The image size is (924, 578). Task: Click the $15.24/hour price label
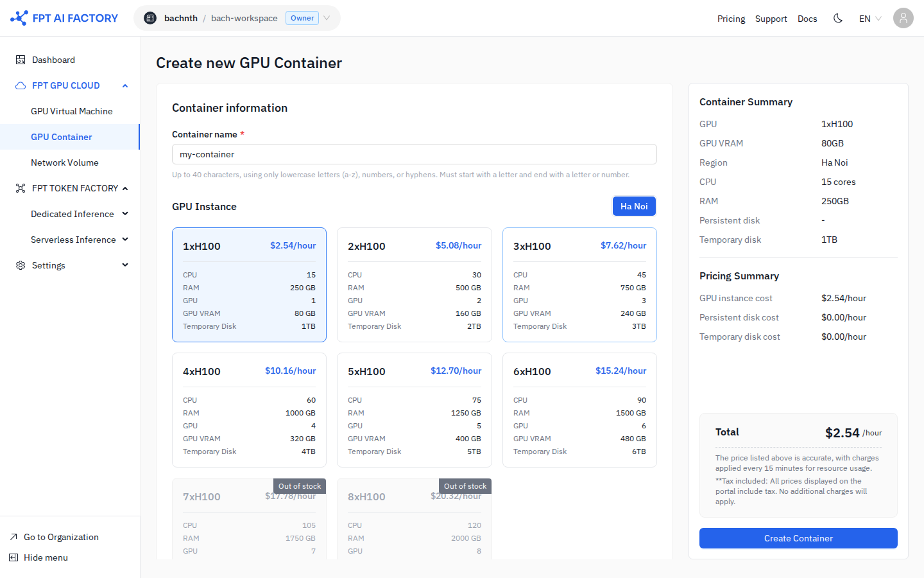click(x=620, y=371)
